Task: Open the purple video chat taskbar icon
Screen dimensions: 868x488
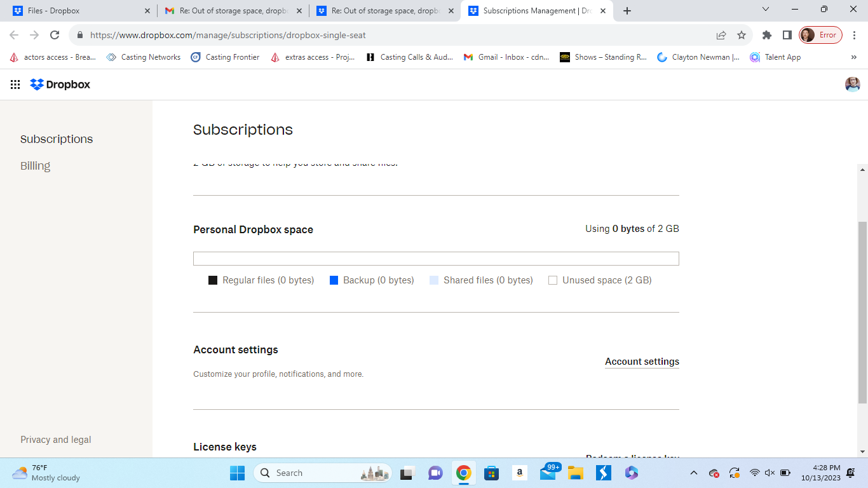Action: coord(435,473)
